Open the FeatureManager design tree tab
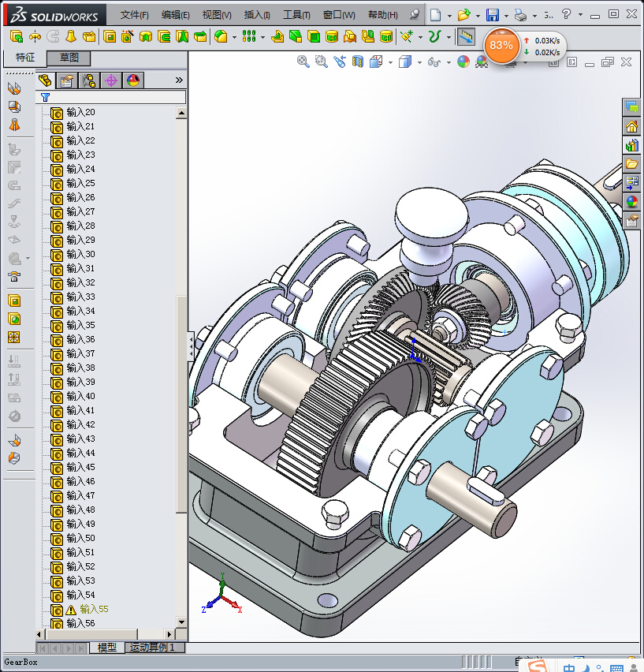Screen dimensions: 644x672 tap(45, 80)
